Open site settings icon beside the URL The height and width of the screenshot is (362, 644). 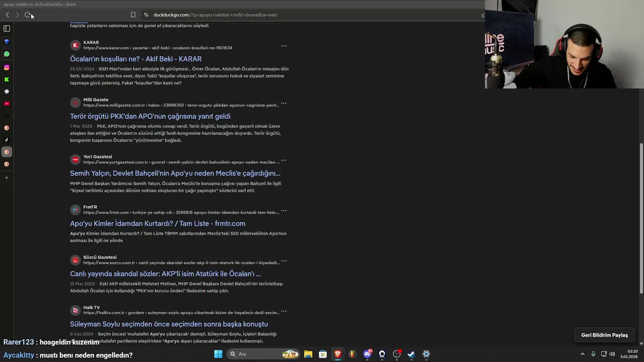[x=146, y=15]
